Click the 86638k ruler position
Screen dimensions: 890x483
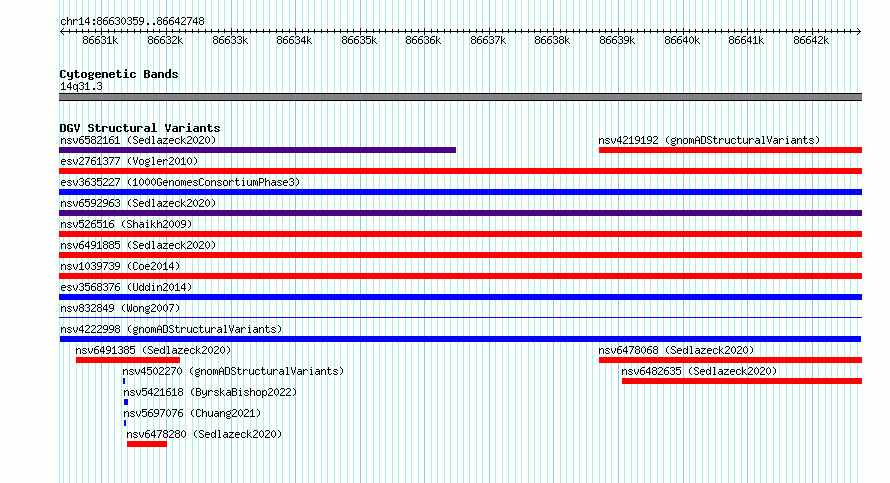pos(552,41)
